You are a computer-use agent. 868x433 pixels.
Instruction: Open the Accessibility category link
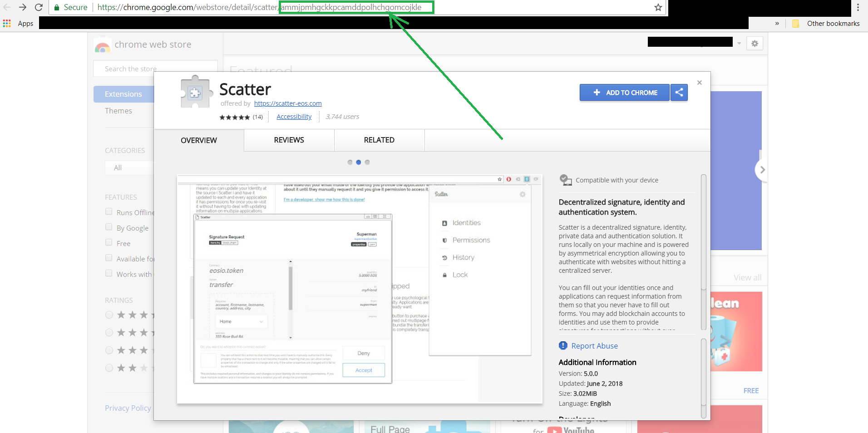click(x=294, y=117)
